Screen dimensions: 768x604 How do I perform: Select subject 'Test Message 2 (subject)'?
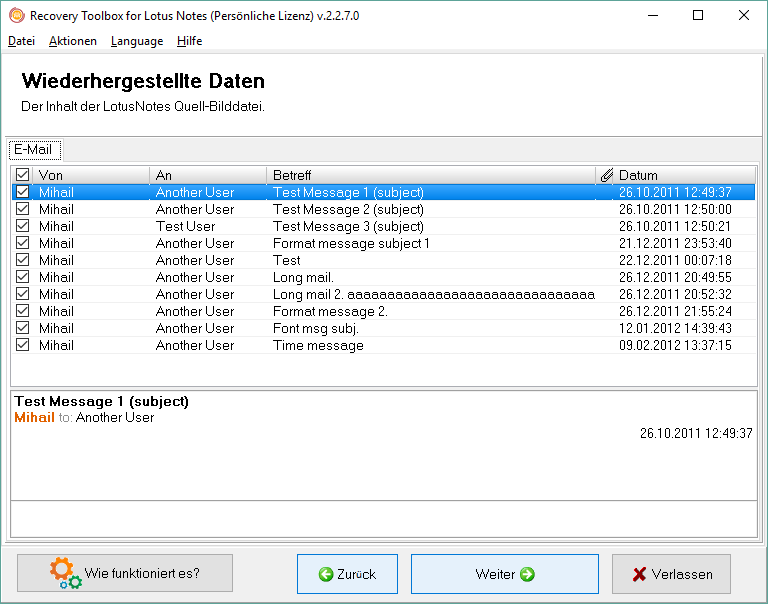348,209
